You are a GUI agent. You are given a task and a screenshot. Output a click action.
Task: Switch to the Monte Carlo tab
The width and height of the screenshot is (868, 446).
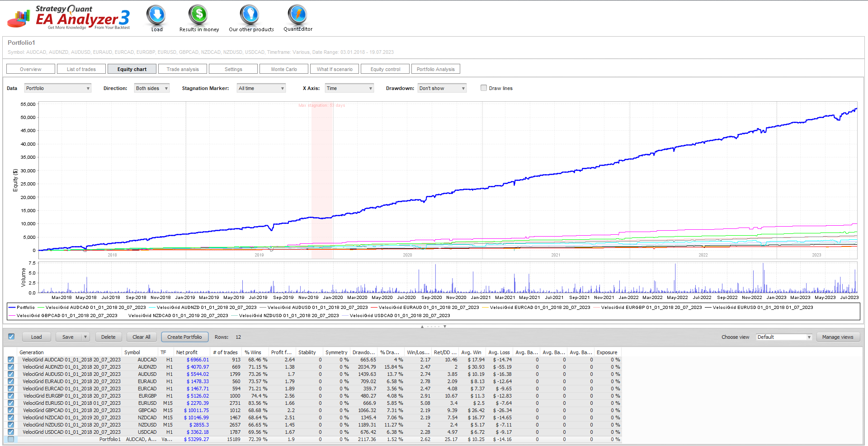284,69
